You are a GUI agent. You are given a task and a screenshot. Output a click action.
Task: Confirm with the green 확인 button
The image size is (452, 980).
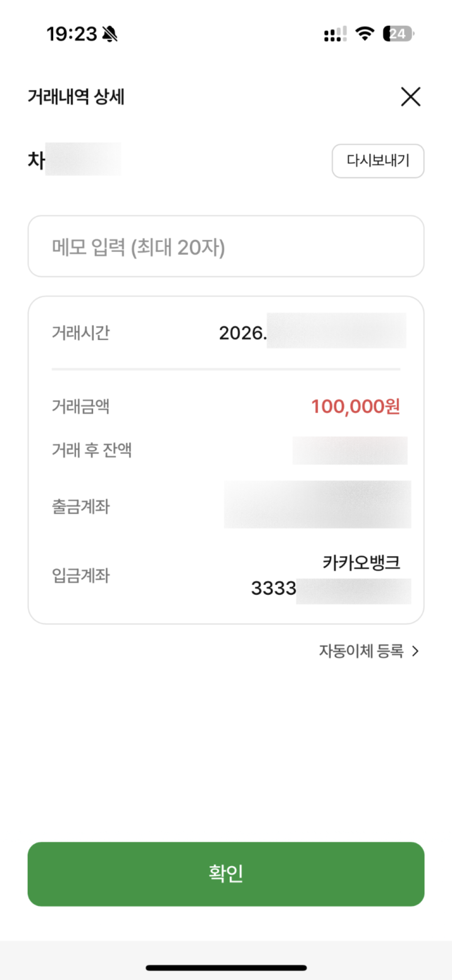click(226, 873)
